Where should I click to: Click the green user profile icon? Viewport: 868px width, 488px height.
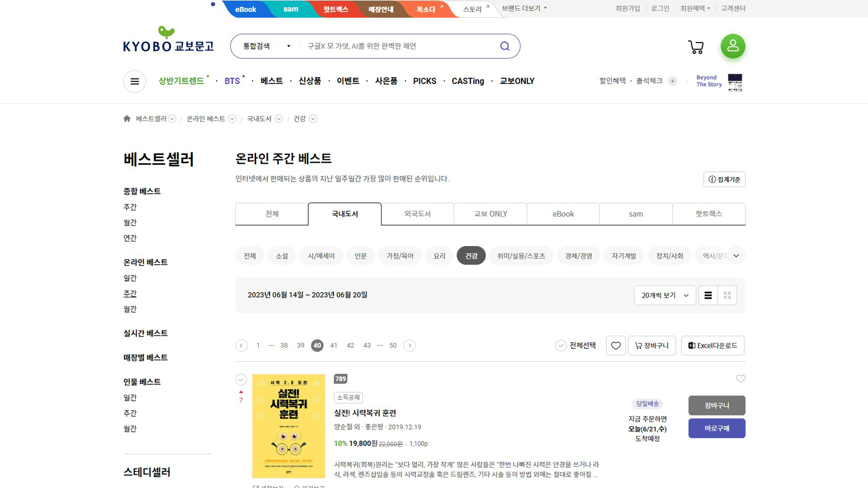click(x=733, y=46)
